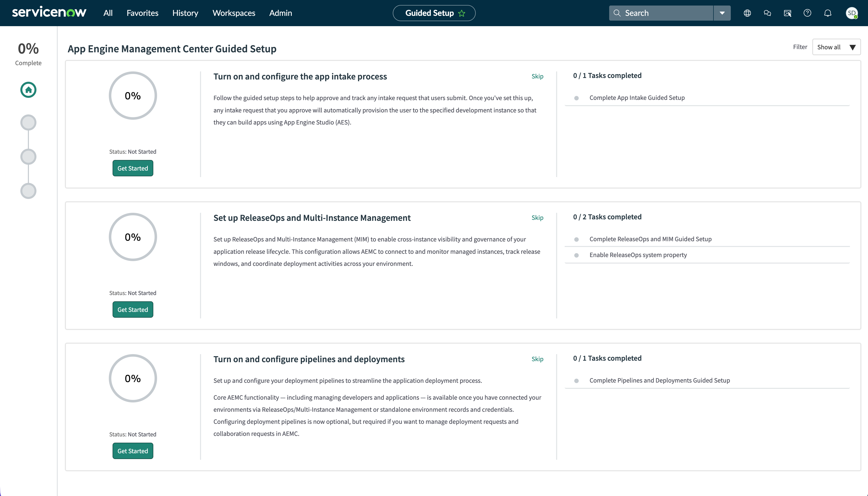The image size is (868, 496).
Task: Click the Guided Setup title pill
Action: pyautogui.click(x=434, y=13)
